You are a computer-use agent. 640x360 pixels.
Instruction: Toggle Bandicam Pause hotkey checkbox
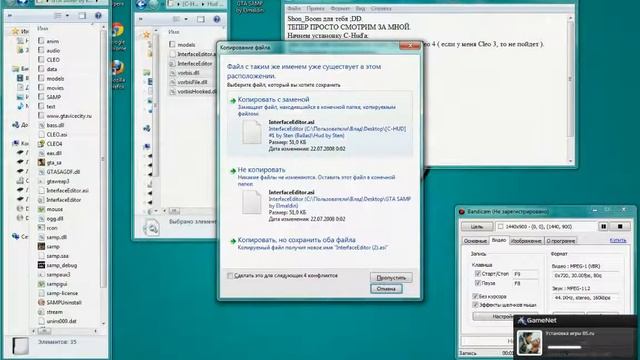point(478,283)
